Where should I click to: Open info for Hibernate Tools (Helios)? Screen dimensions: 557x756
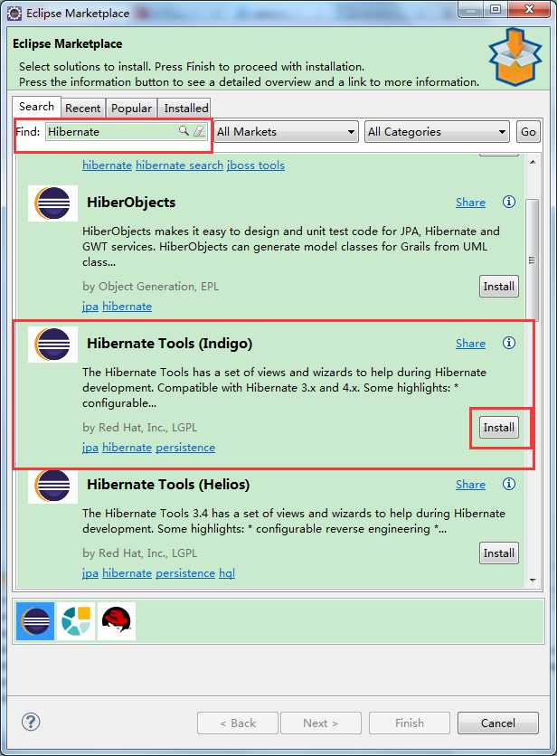pyautogui.click(x=509, y=484)
